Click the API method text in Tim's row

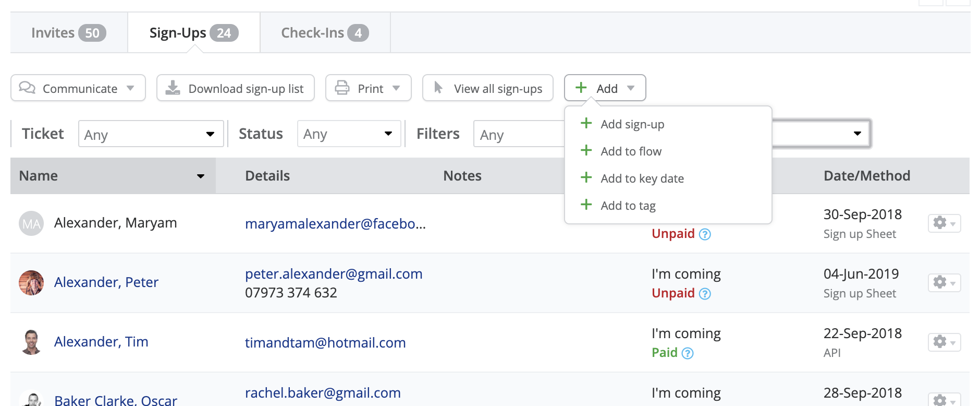pos(832,353)
